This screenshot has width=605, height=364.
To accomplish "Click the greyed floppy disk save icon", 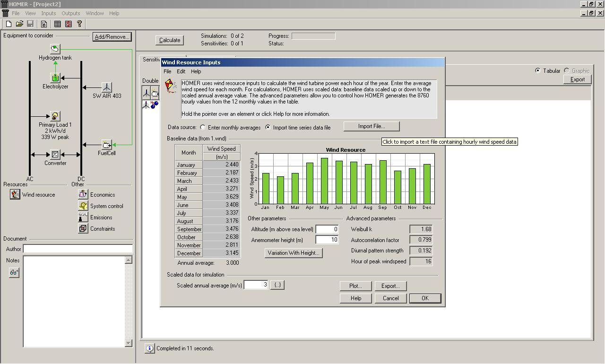I will point(30,24).
